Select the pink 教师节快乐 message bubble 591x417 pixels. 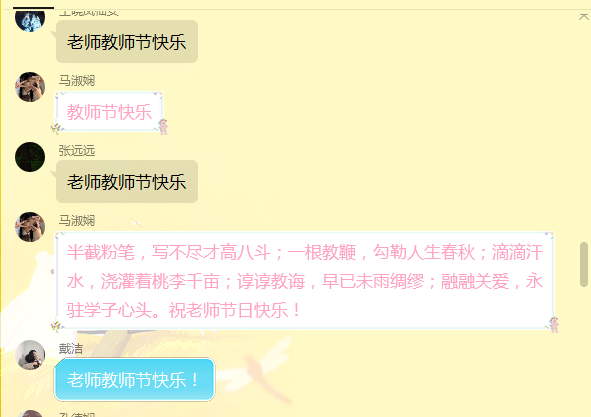[109, 112]
